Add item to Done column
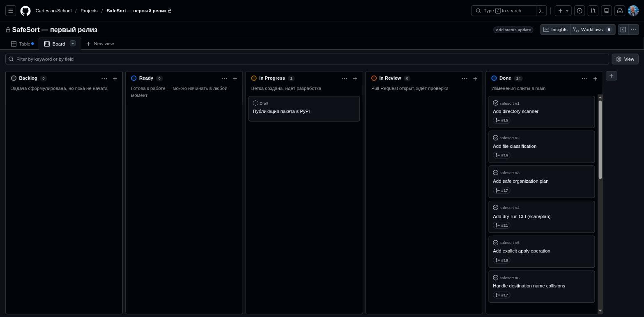This screenshot has width=644, height=317. [x=595, y=78]
